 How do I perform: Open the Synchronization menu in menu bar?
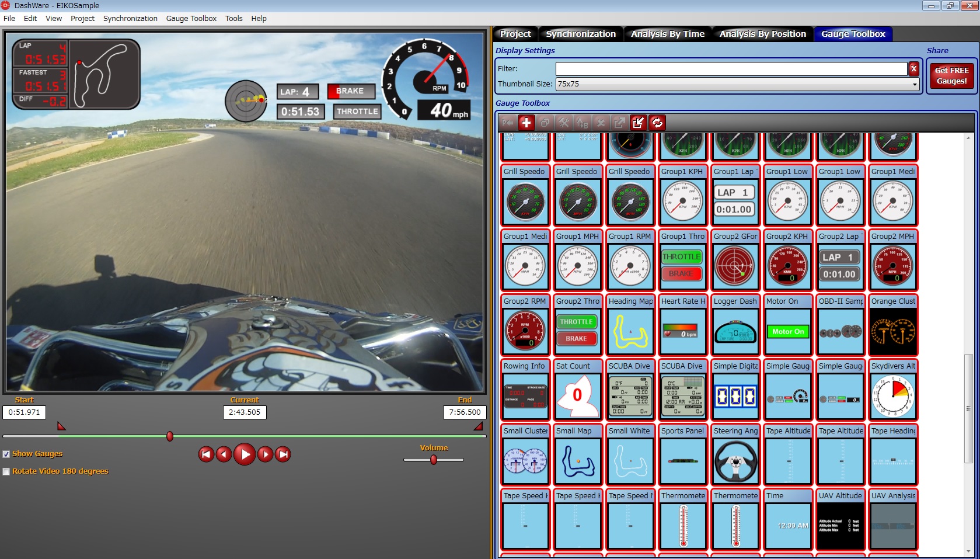(x=130, y=18)
